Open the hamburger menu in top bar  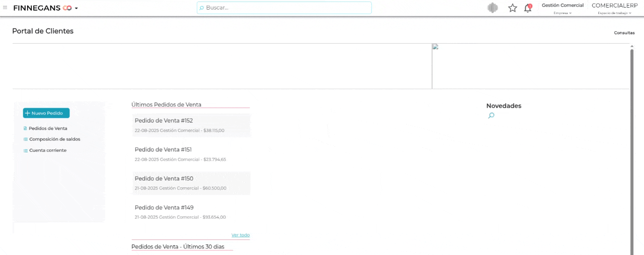(x=5, y=8)
